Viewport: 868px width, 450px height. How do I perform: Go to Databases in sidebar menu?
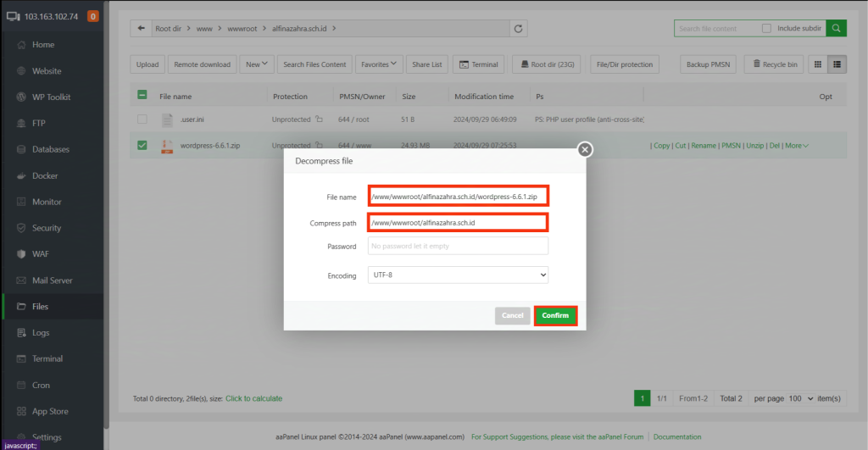50,149
